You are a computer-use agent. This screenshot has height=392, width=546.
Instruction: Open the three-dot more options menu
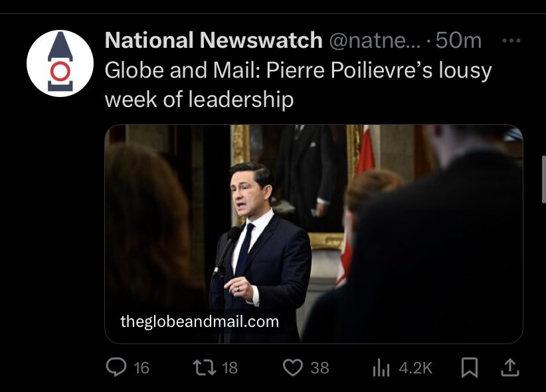point(511,41)
